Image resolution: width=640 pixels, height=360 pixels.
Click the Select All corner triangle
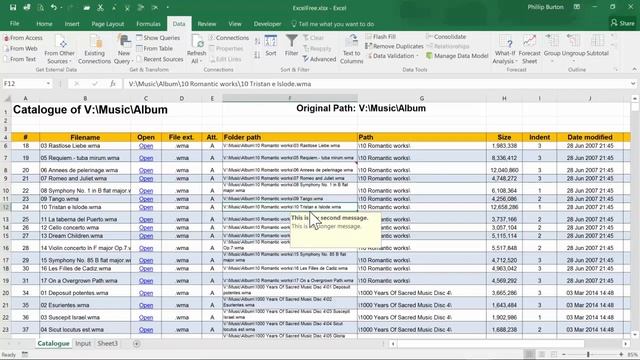[x=6, y=98]
